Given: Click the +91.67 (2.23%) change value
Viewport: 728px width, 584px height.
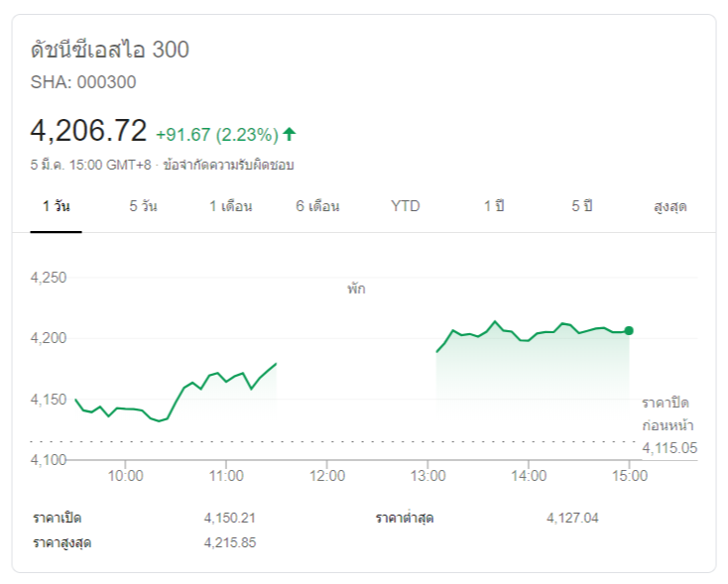Looking at the screenshot, I should click(x=216, y=134).
